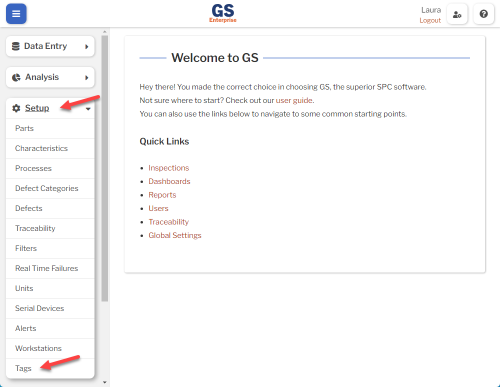
Task: Click the Quick Links heading
Action: pos(164,141)
